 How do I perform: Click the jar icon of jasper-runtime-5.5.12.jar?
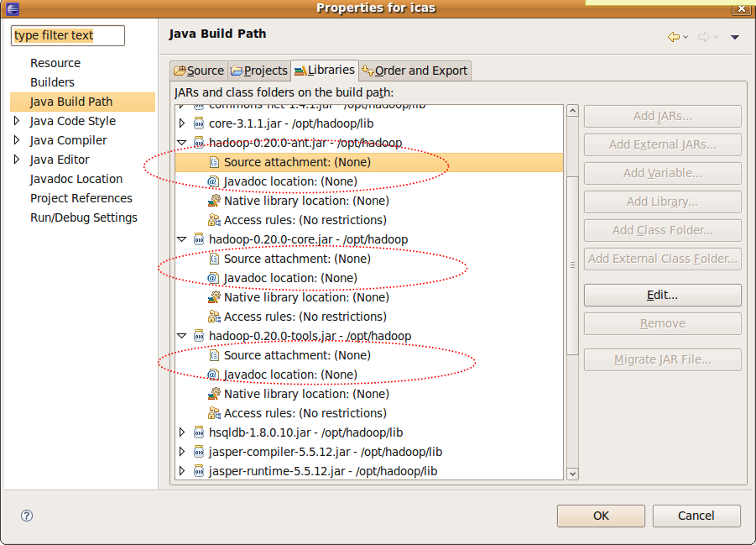click(199, 471)
